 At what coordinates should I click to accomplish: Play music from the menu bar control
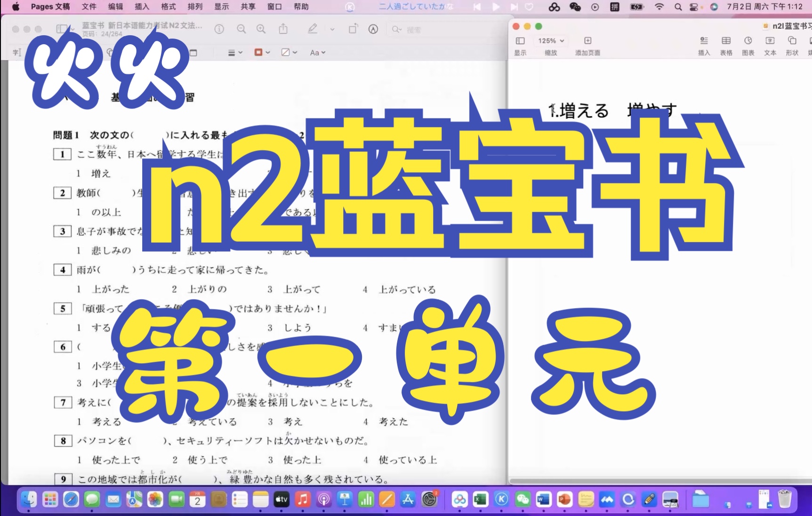pos(496,7)
